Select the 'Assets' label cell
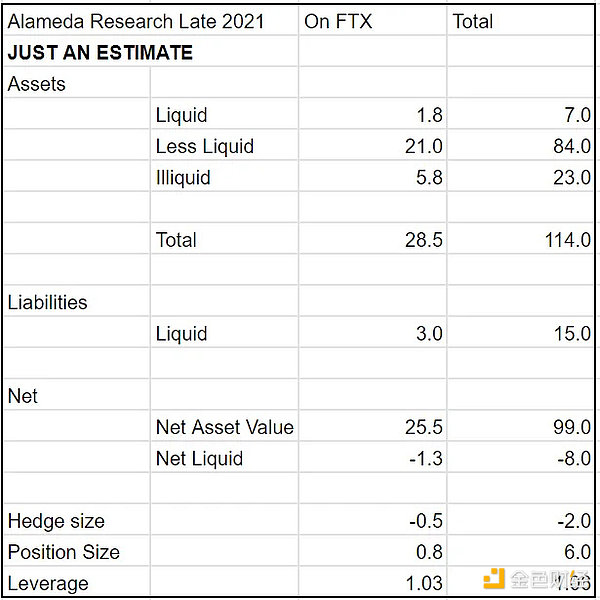Viewport: 600px width, 600px height. coord(77,83)
